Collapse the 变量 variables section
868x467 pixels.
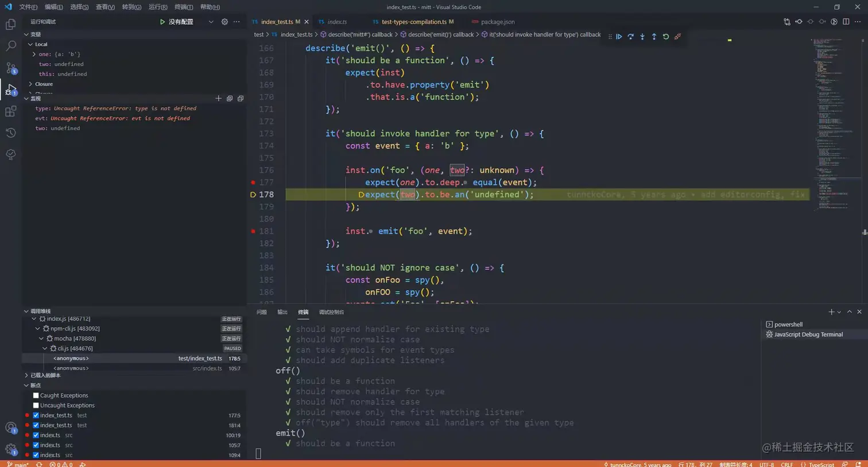click(26, 34)
